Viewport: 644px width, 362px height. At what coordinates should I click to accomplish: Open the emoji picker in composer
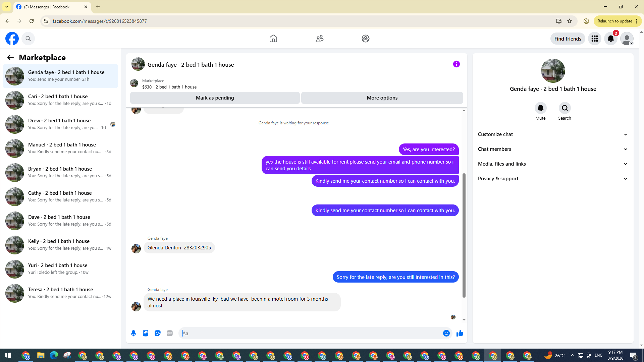pos(446,333)
